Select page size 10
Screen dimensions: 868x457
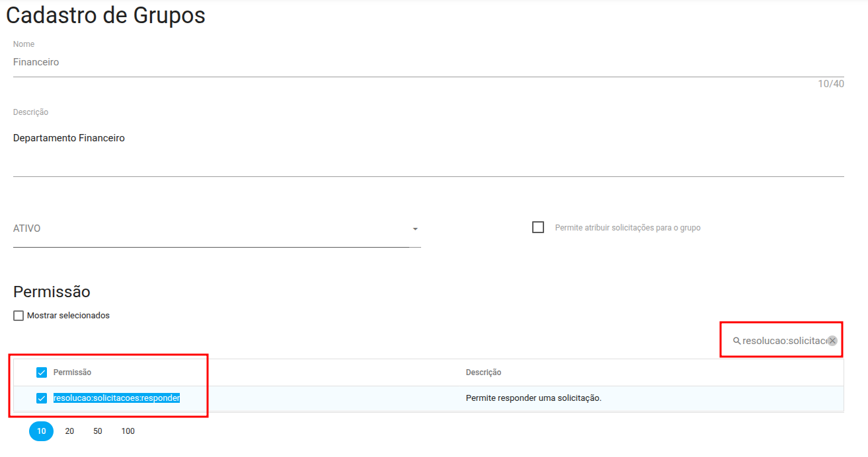[x=41, y=431]
